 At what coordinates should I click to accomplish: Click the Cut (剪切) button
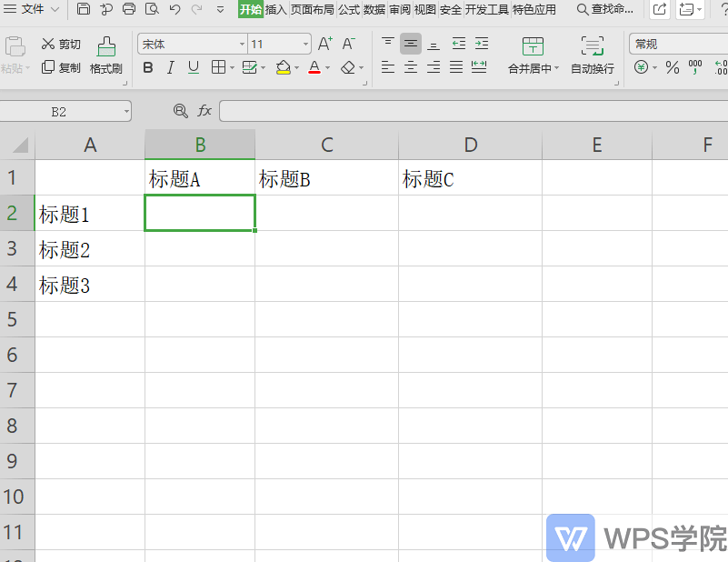(x=61, y=45)
